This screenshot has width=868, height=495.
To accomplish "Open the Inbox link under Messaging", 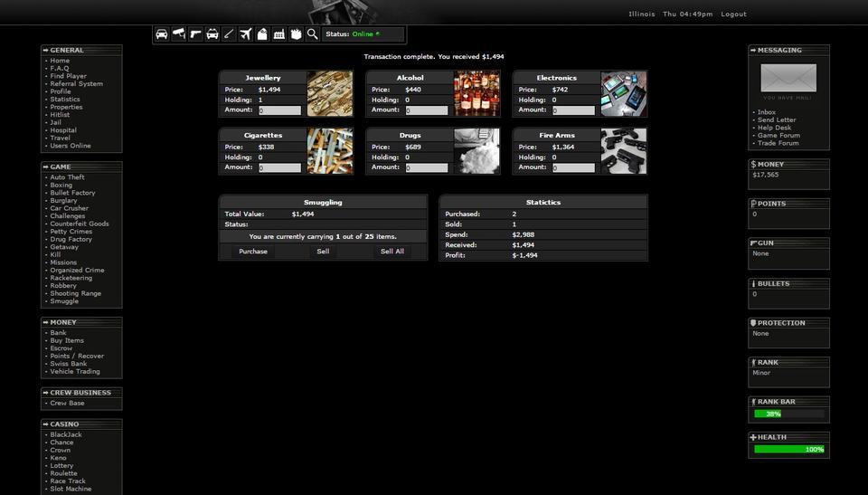I will 767,112.
